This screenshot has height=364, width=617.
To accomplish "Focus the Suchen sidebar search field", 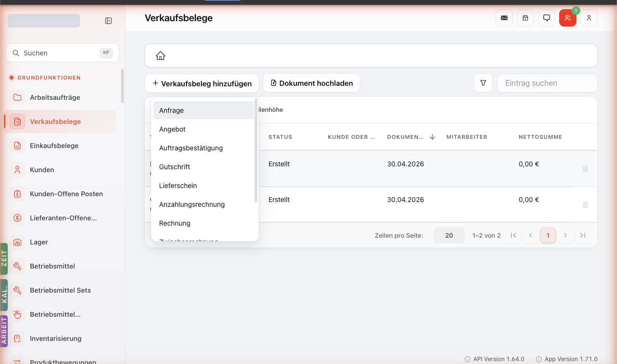I will point(62,53).
